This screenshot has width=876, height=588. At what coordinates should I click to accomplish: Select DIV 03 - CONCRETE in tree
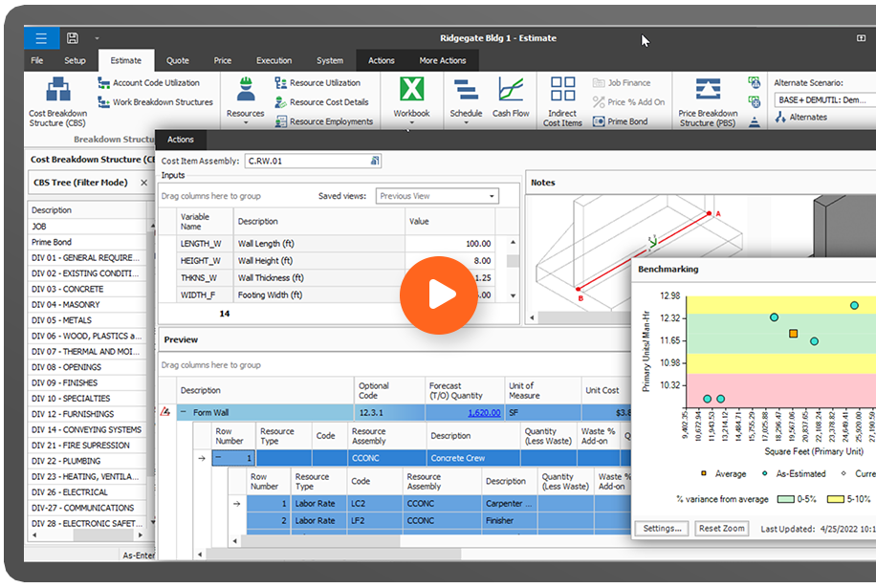coord(67,289)
